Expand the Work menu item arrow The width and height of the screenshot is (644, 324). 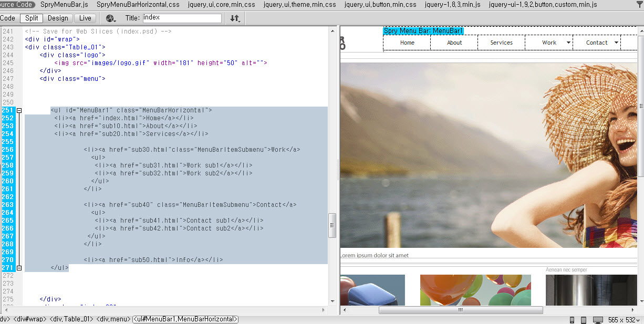568,43
